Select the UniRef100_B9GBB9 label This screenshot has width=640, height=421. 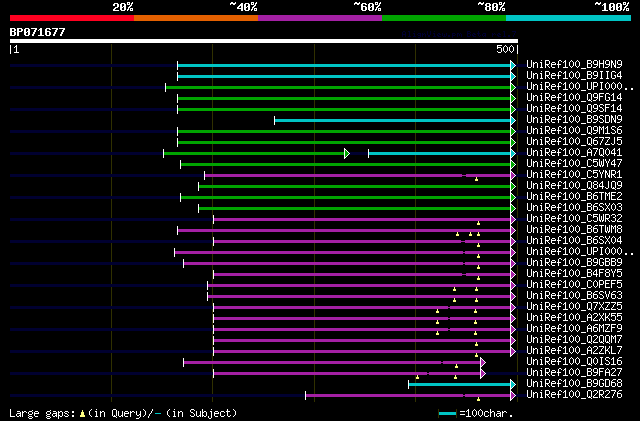574,263
